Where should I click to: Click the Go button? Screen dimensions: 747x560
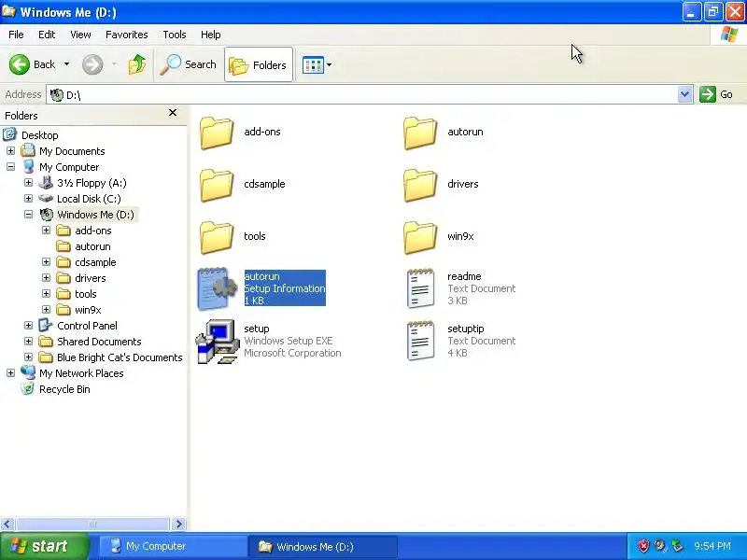(x=716, y=94)
